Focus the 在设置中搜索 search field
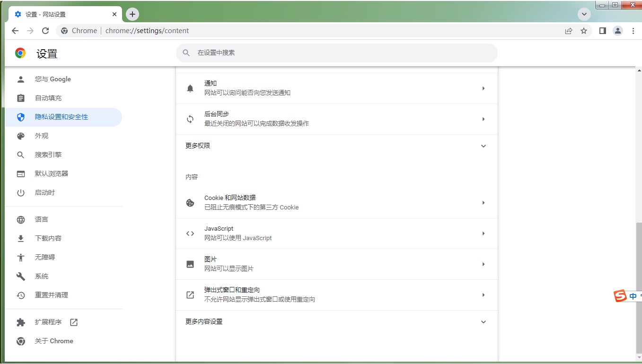 (x=337, y=53)
